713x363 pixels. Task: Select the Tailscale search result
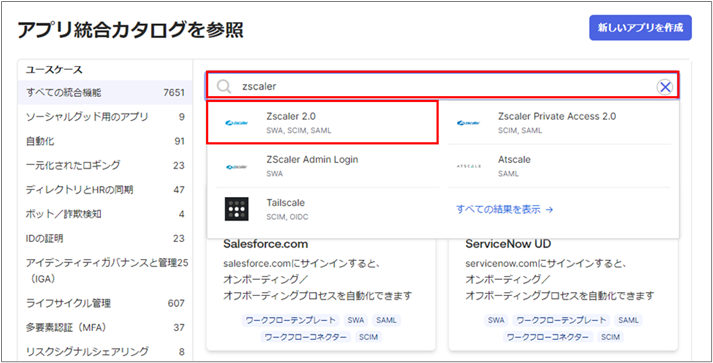coord(327,209)
